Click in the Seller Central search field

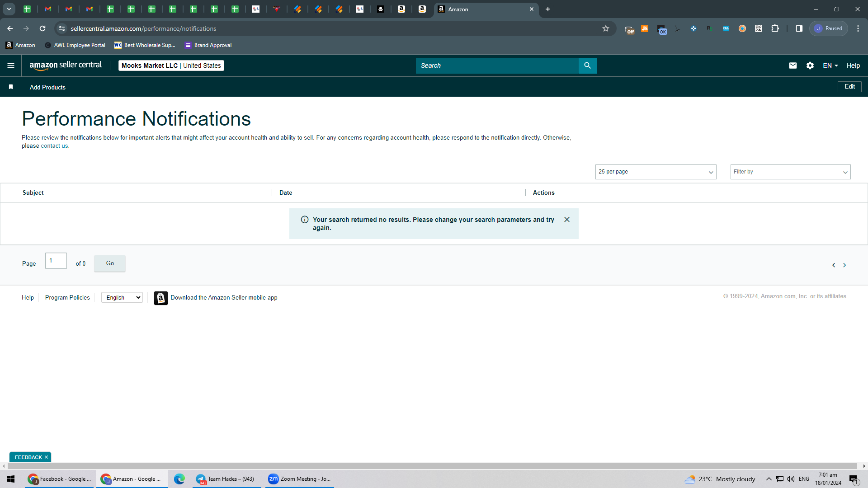(497, 66)
